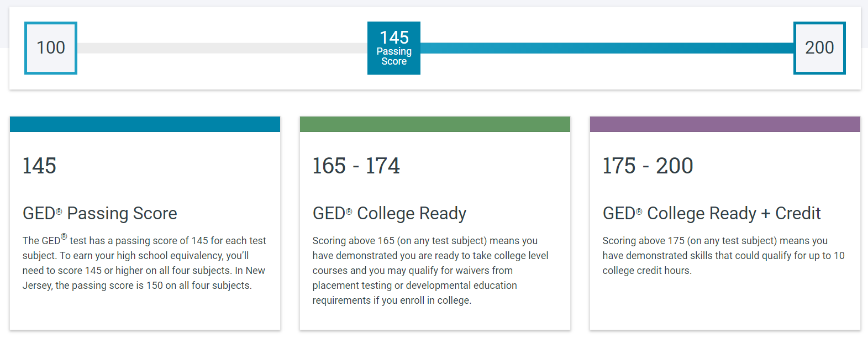Click the blue track above the passing score
The height and width of the screenshot is (338, 868).
tap(607, 48)
